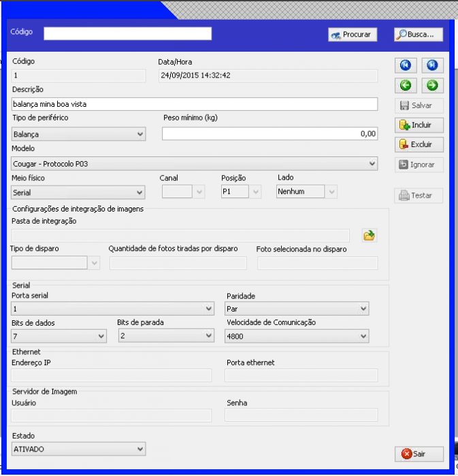Go to last record navigation icon
Viewport: 458px width, 476px height.
[432, 65]
